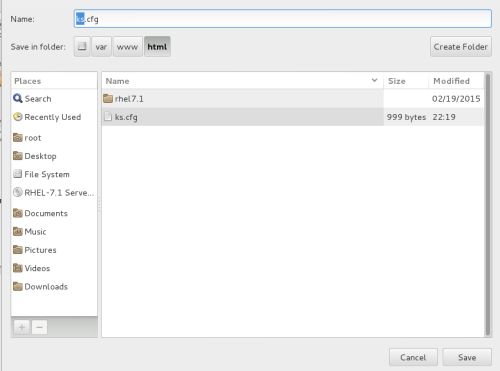Click the ks.cfg file icon in list
Image resolution: width=500 pixels, height=371 pixels.
[x=108, y=117]
